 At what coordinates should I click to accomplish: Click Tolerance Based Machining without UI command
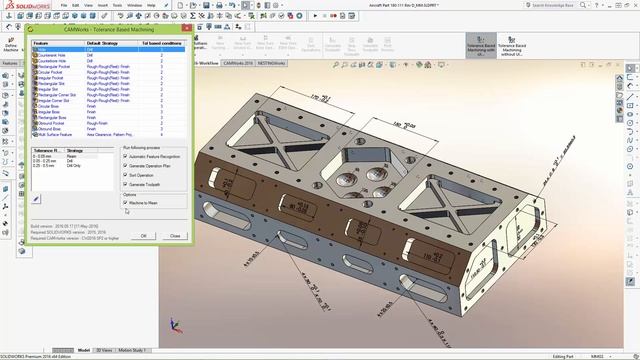tap(512, 45)
